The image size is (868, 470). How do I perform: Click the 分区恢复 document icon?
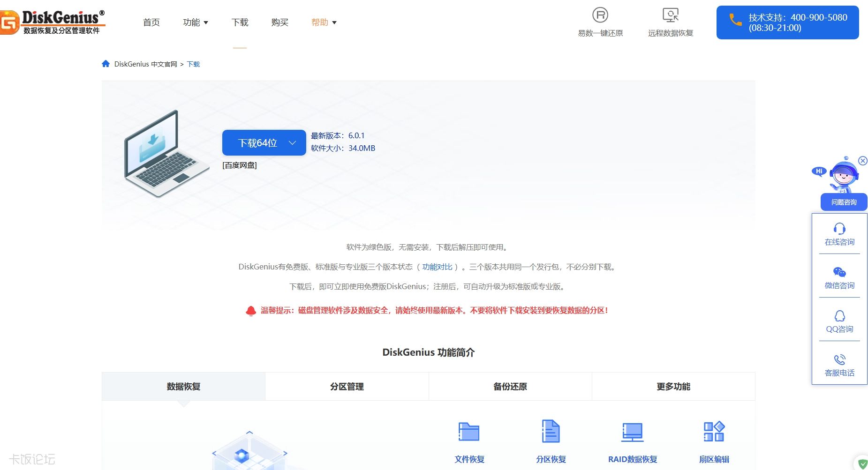[x=551, y=431]
